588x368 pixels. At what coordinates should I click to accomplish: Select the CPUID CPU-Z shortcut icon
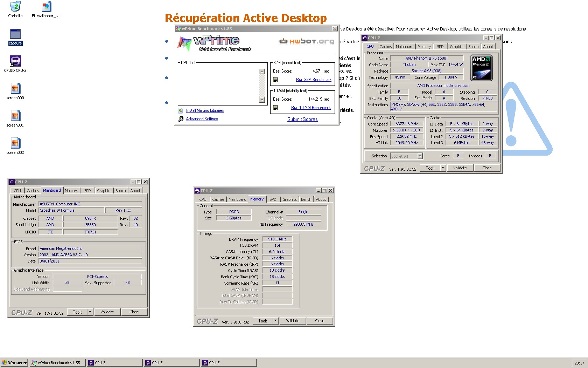pos(15,61)
